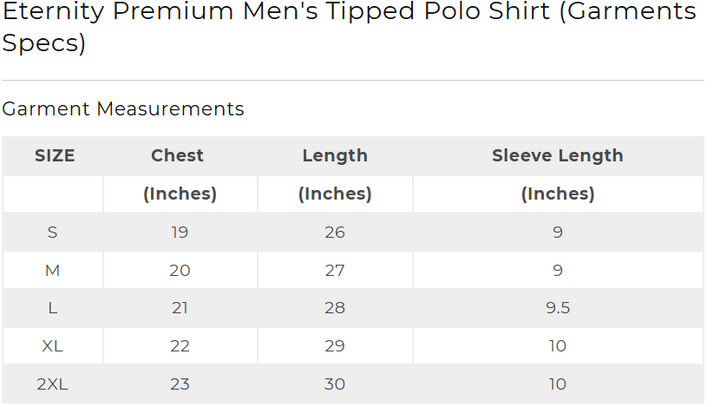Click the length value 27 cell

[335, 270]
